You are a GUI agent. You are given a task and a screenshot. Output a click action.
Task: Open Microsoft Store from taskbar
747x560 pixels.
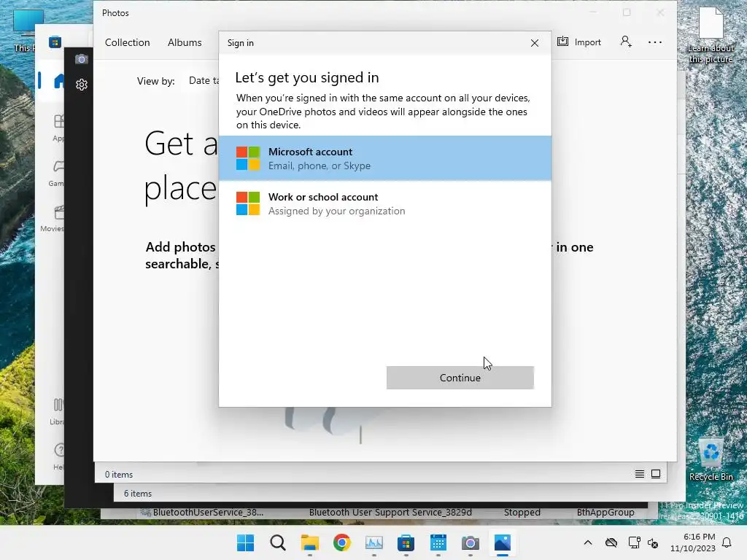pyautogui.click(x=406, y=542)
